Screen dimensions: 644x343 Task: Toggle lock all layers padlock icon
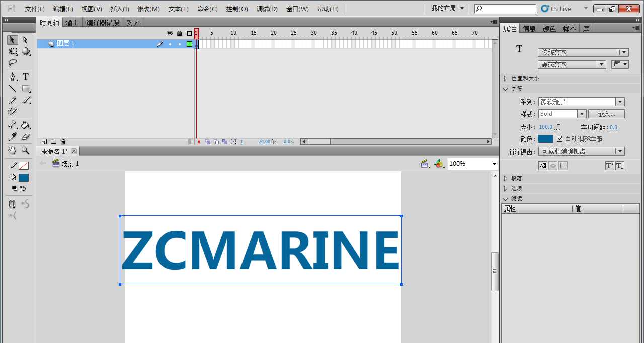click(x=180, y=33)
